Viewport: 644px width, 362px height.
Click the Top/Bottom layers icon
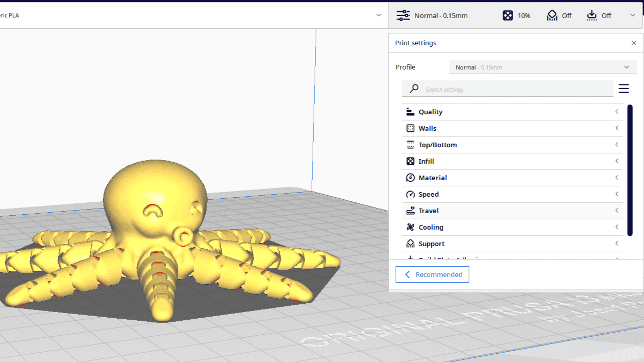point(410,145)
